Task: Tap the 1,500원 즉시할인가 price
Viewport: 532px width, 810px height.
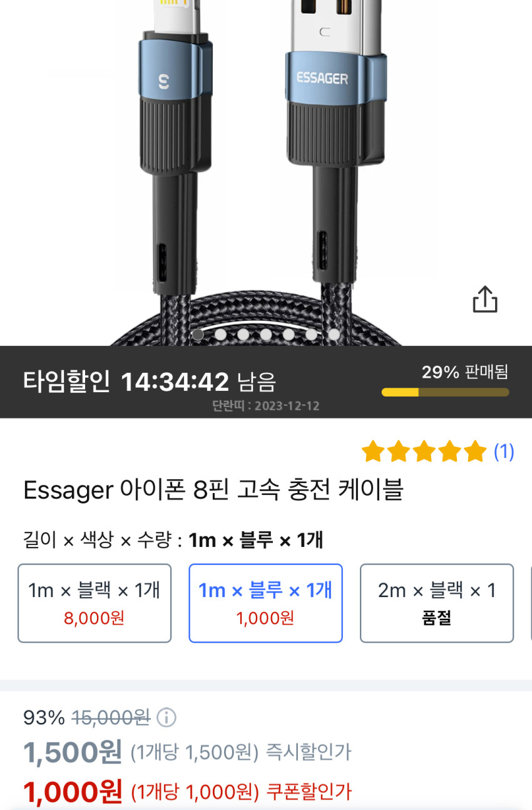Action: click(x=73, y=752)
